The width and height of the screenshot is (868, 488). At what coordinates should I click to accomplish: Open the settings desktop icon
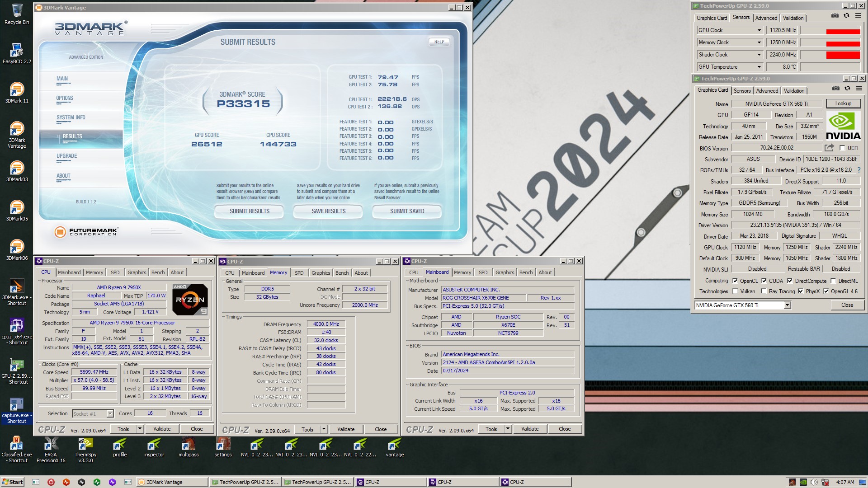(x=223, y=446)
